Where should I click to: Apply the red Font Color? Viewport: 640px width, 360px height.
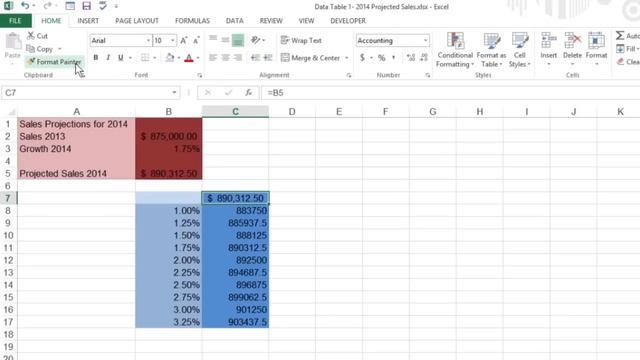pos(189,58)
